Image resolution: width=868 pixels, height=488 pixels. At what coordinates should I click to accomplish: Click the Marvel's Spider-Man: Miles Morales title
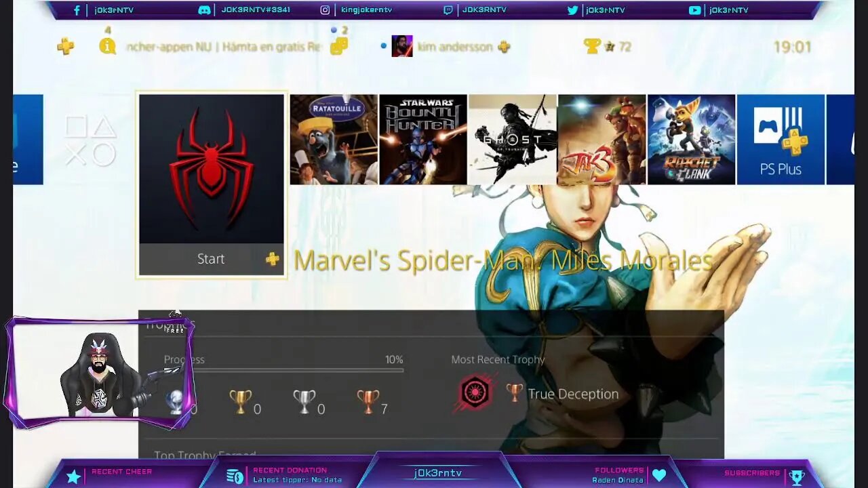click(502, 261)
